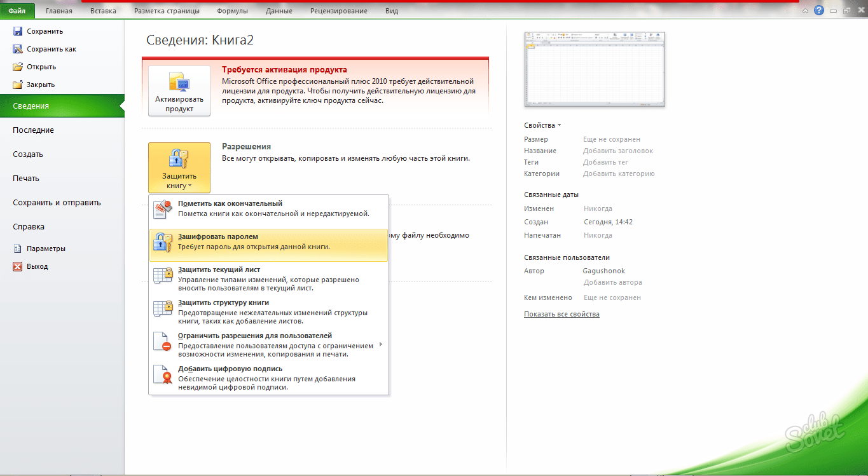Image resolution: width=868 pixels, height=476 pixels.
Task: Expand Restrict Permissions submenu arrow
Action: point(381,344)
